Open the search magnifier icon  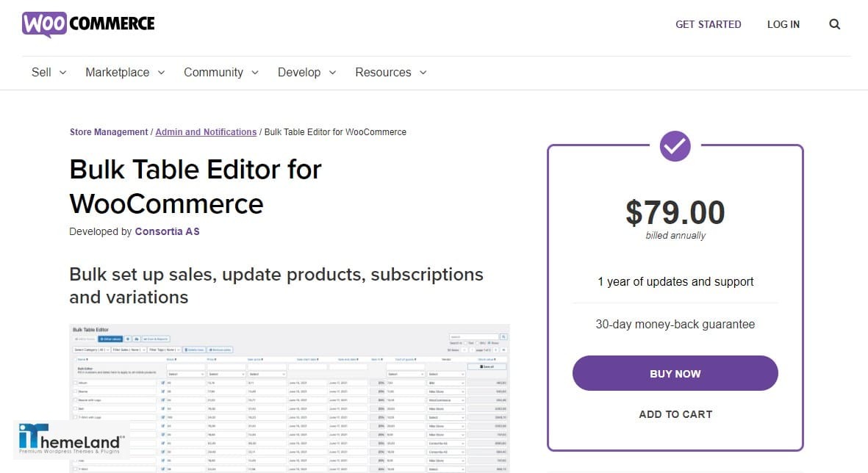pos(835,24)
